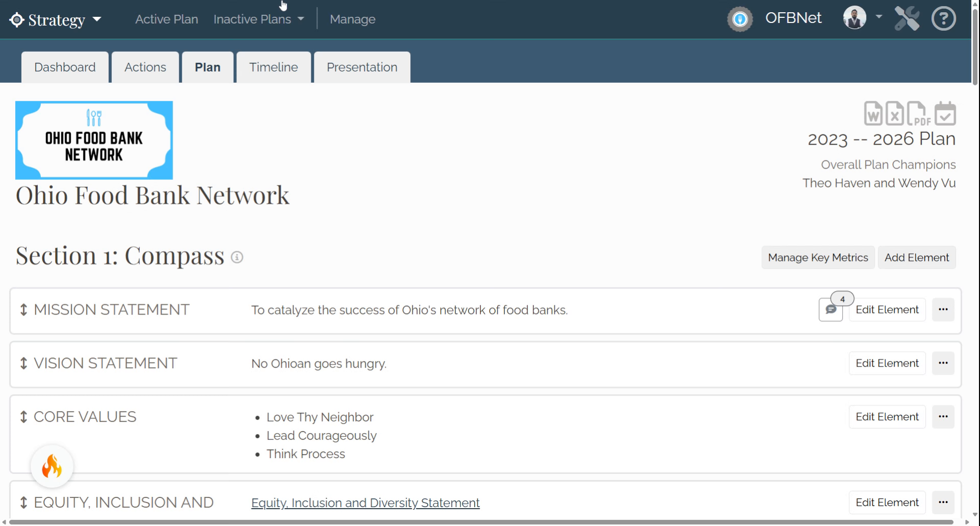Viewport: 980px width, 526px height.
Task: Grab the Equity, Inclusion reorder handle
Action: 23,503
